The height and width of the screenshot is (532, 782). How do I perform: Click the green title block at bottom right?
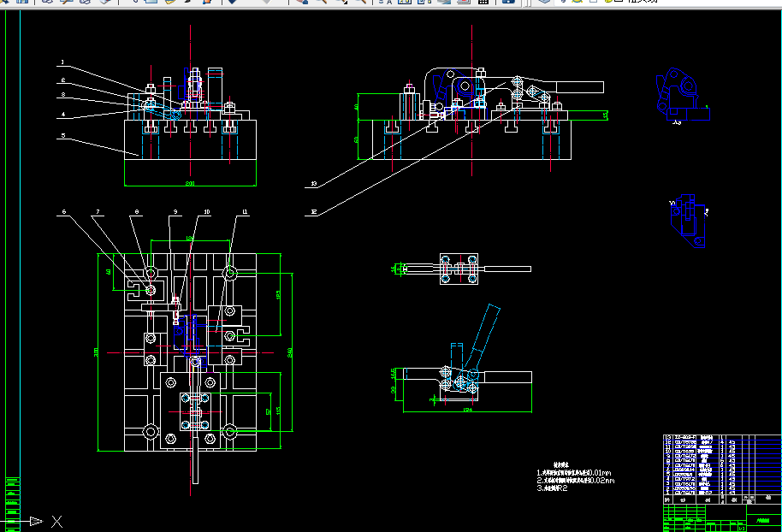(722, 518)
